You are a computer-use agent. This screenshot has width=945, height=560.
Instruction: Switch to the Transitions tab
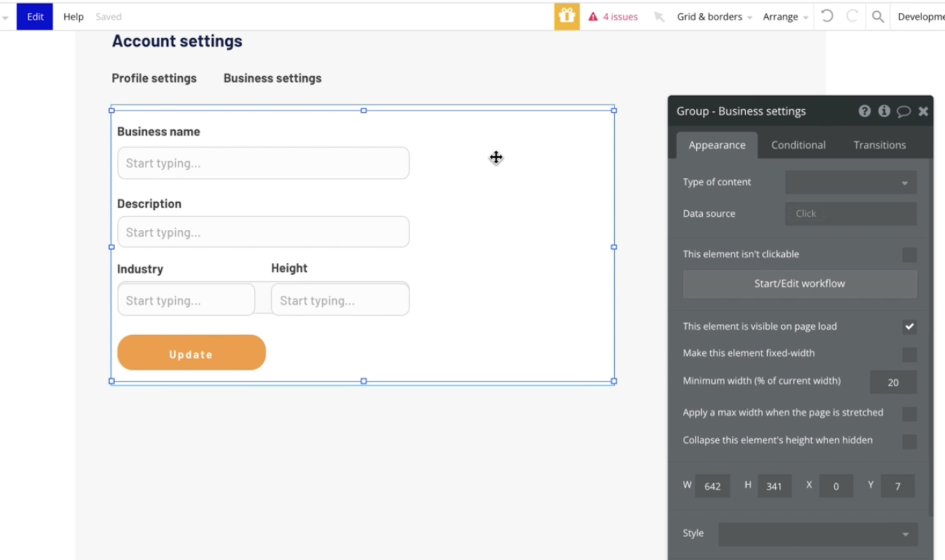(879, 145)
